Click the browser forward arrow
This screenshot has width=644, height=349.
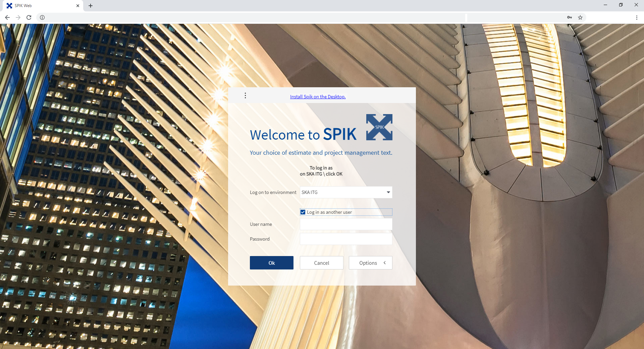[x=18, y=17]
